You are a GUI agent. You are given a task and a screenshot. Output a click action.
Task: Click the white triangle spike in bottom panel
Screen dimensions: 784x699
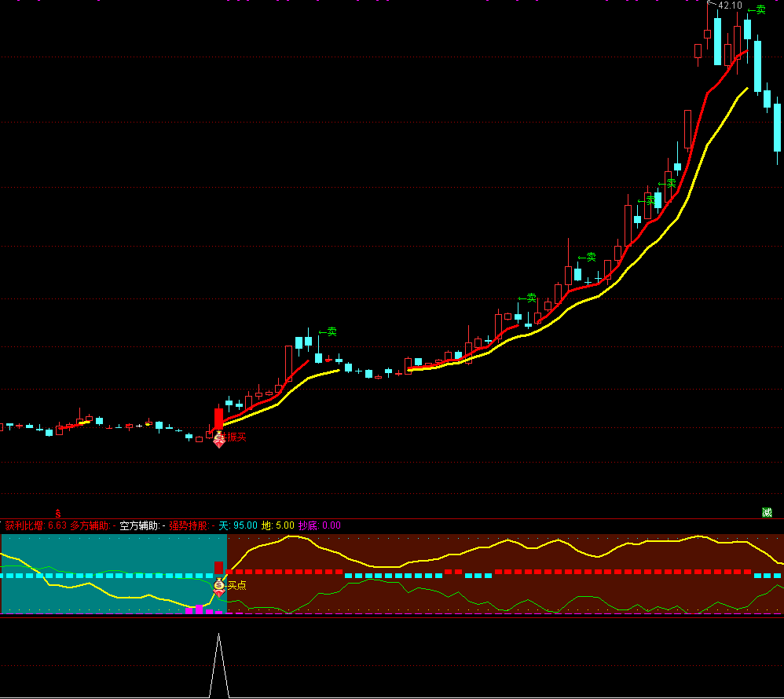218,668
